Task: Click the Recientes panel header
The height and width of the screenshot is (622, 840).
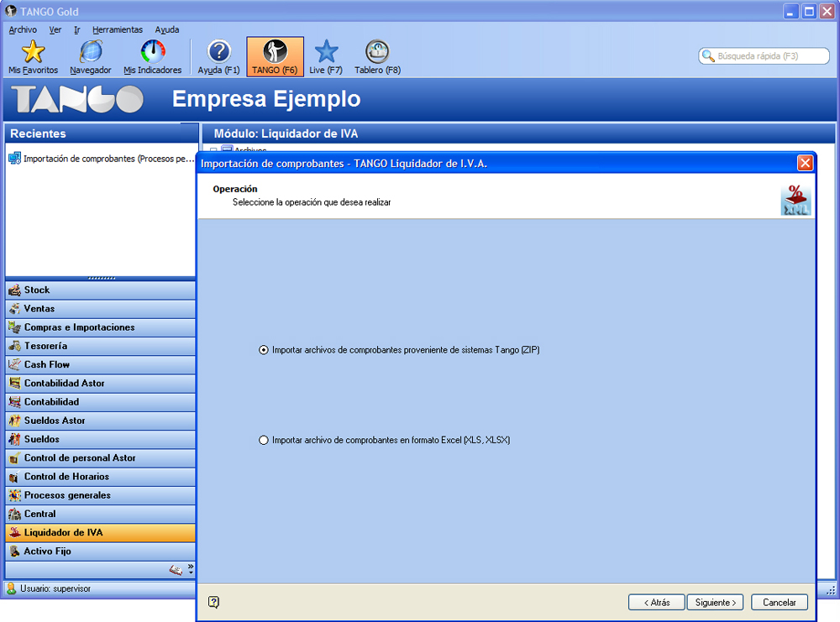Action: (102, 133)
